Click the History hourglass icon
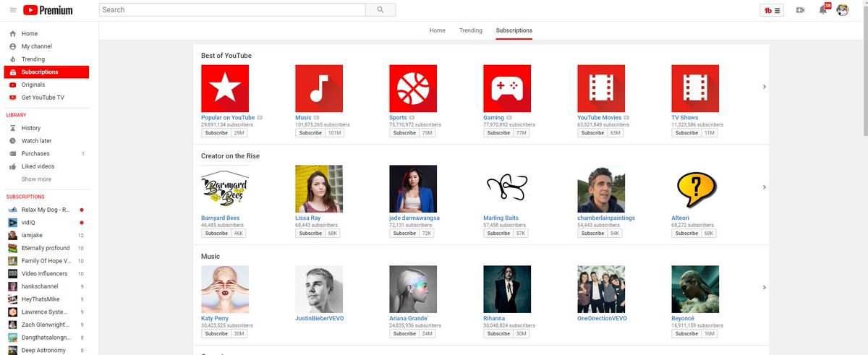 [x=12, y=128]
